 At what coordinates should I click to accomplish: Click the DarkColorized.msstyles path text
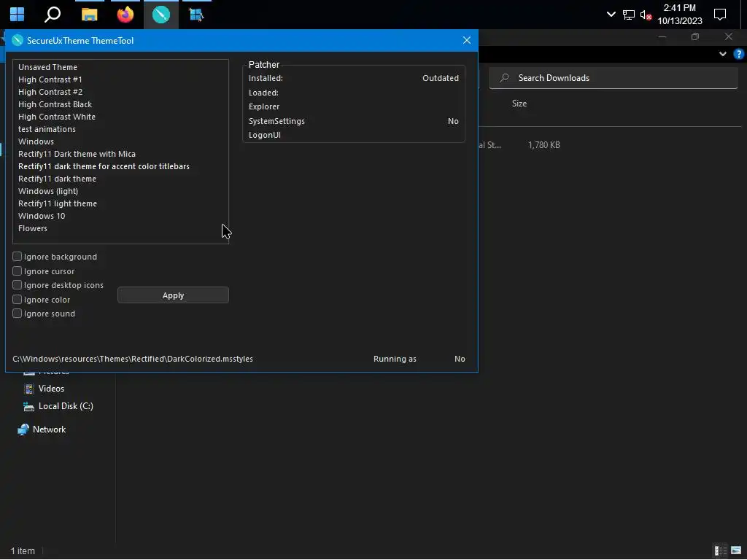[x=133, y=359]
